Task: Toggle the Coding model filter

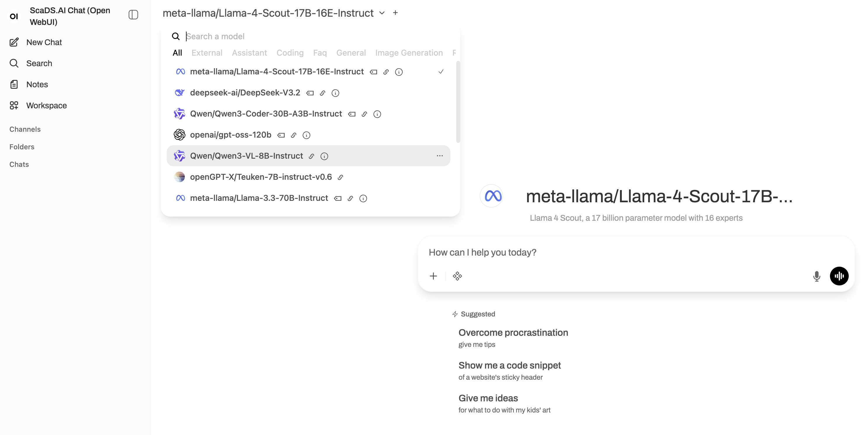Action: pos(290,53)
